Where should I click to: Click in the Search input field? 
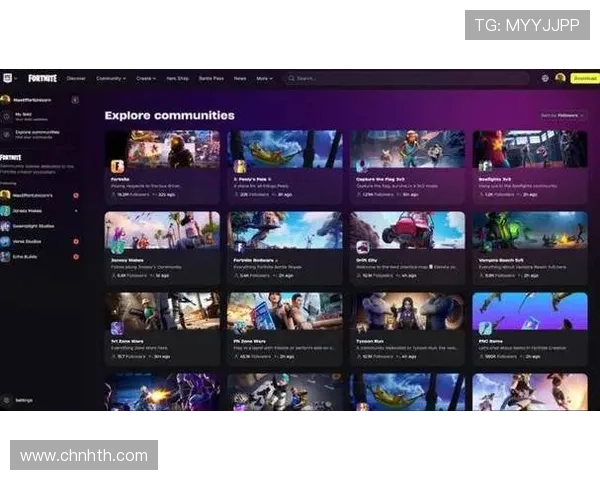[400, 78]
